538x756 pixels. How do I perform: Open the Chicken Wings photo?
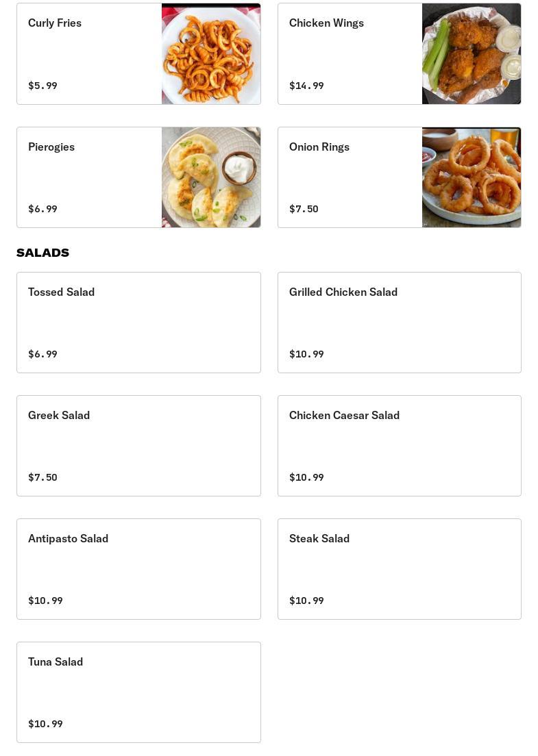pos(472,53)
